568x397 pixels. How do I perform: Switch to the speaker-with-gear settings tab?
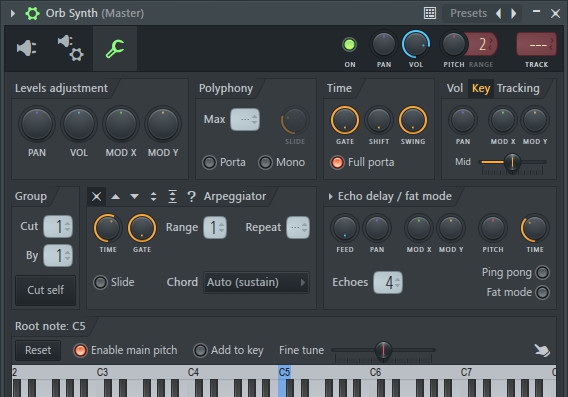coord(71,48)
